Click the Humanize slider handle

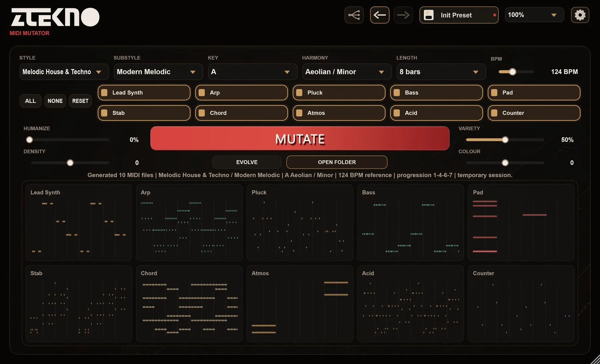30,140
